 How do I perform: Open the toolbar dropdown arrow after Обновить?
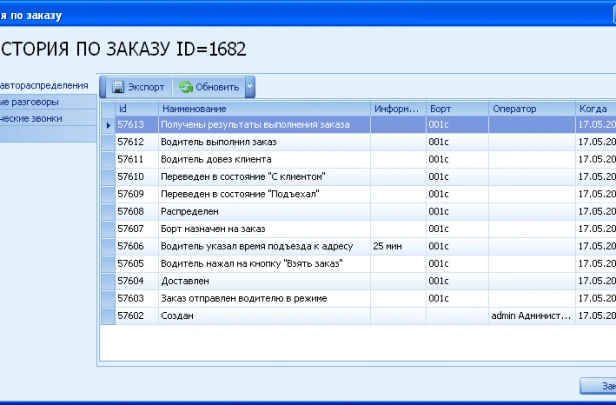pos(250,87)
